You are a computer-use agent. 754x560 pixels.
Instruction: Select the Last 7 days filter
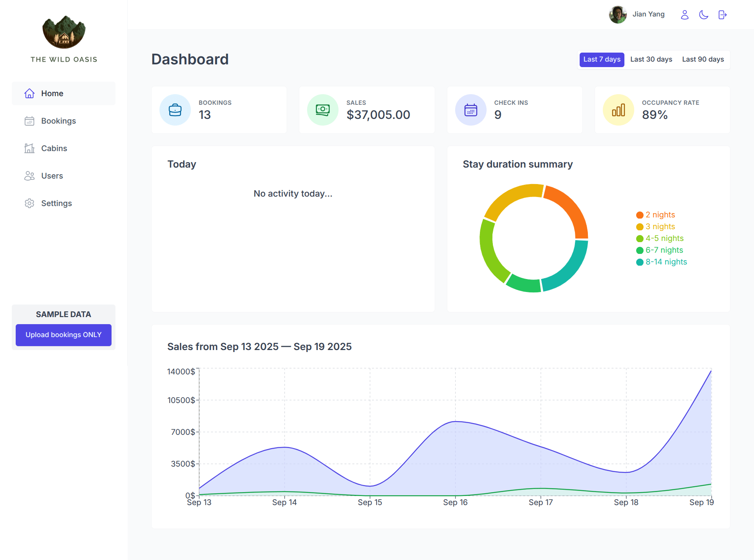(x=602, y=59)
